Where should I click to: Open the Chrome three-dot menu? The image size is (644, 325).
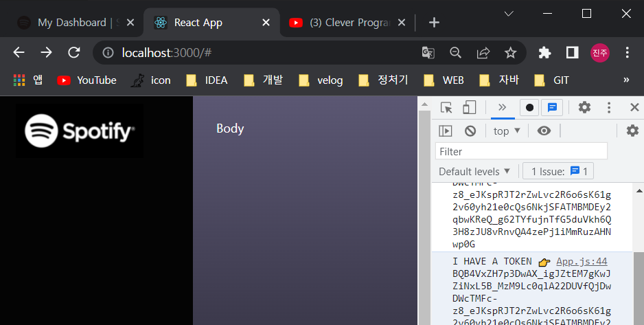pyautogui.click(x=627, y=53)
